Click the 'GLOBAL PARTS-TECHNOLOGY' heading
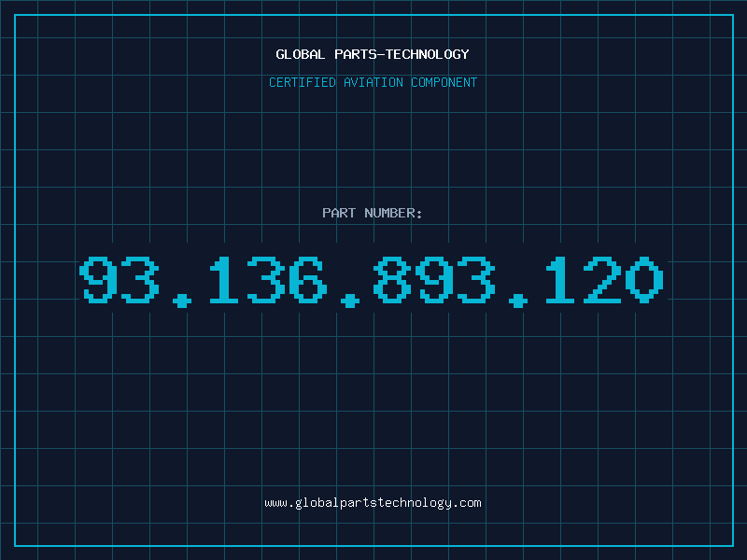Image resolution: width=747 pixels, height=560 pixels. 373,54
